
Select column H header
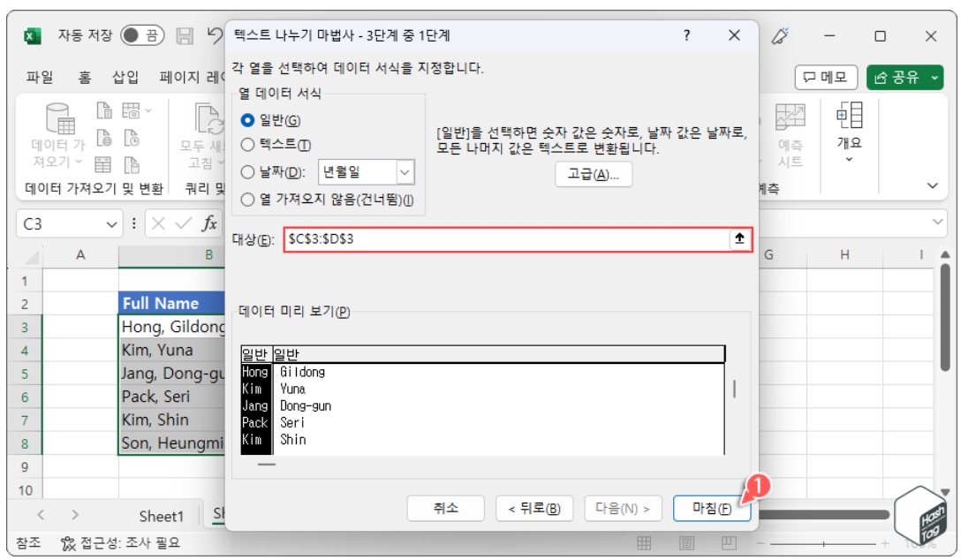[844, 255]
